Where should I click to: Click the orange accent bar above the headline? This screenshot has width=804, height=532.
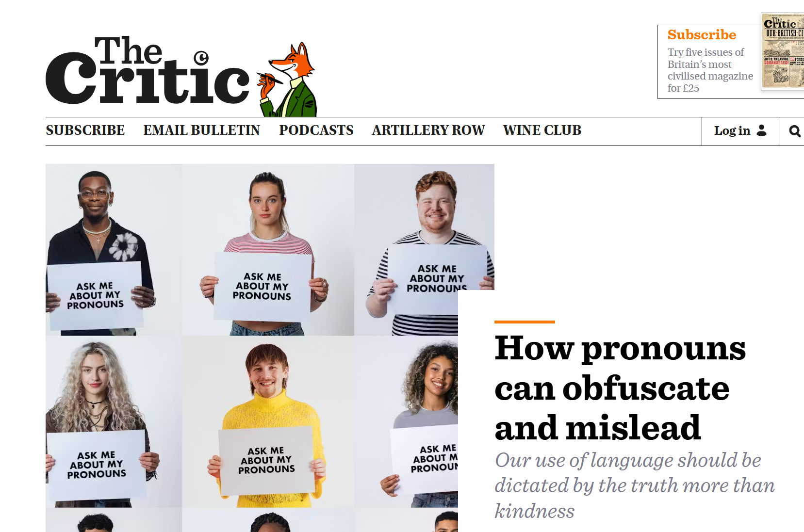point(525,322)
